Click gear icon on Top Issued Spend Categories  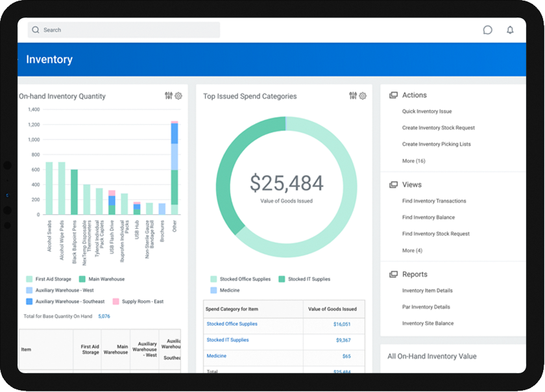click(x=363, y=96)
